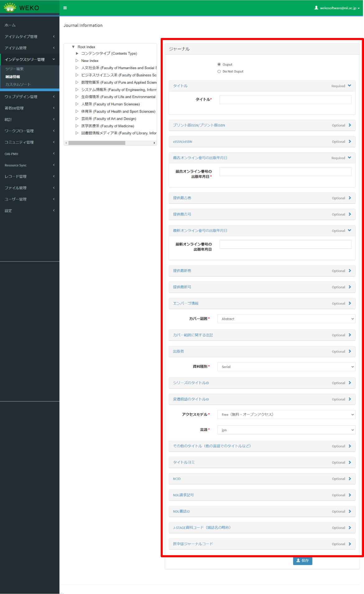Expand the コンテンツタイプ tree node arrow
Image resolution: width=364 pixels, height=594 pixels.
pos(77,54)
